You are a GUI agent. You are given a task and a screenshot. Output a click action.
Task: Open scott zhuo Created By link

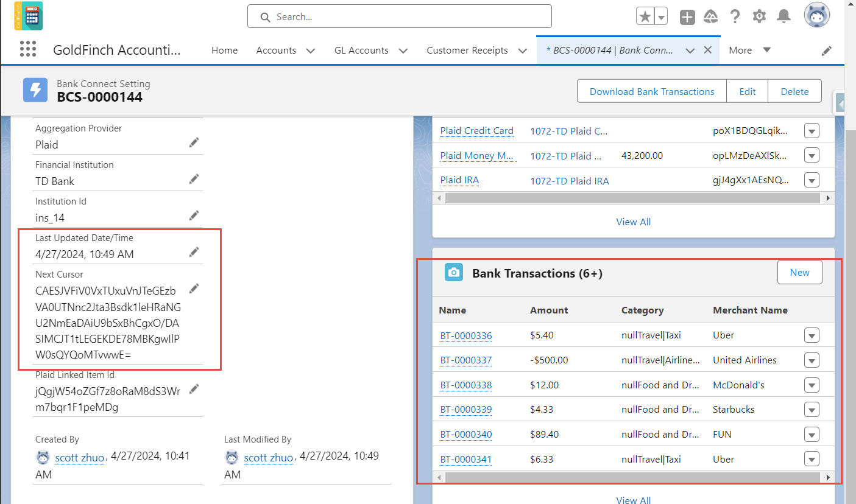80,457
